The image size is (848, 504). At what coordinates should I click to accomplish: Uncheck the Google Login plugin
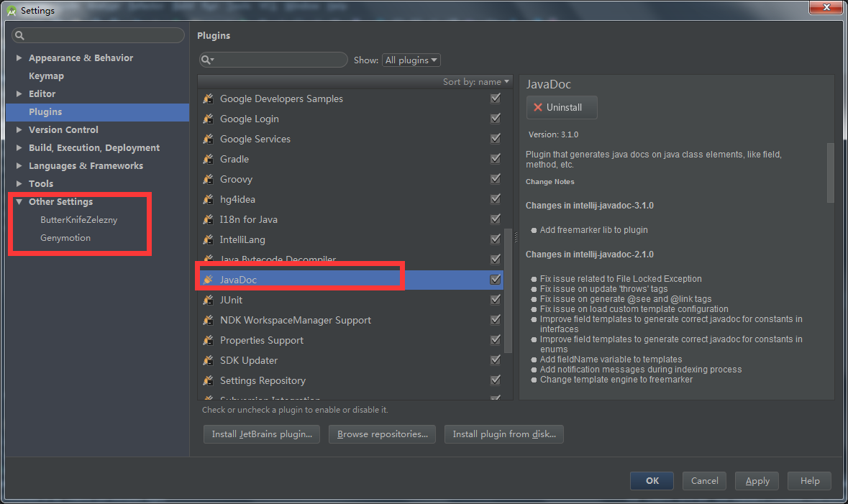tap(496, 119)
